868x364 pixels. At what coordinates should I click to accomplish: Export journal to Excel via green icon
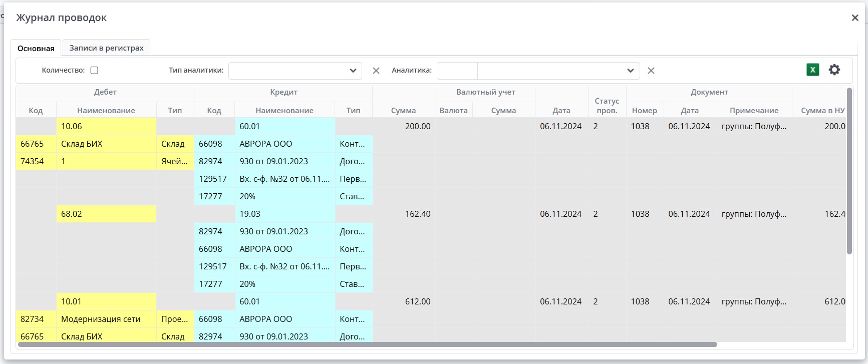point(812,70)
